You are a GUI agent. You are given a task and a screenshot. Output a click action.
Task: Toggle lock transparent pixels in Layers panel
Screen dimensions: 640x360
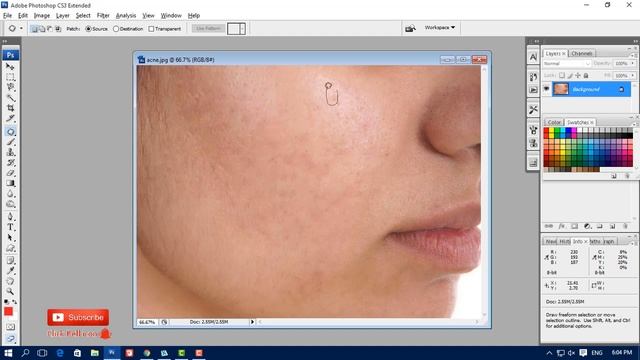[x=562, y=76]
